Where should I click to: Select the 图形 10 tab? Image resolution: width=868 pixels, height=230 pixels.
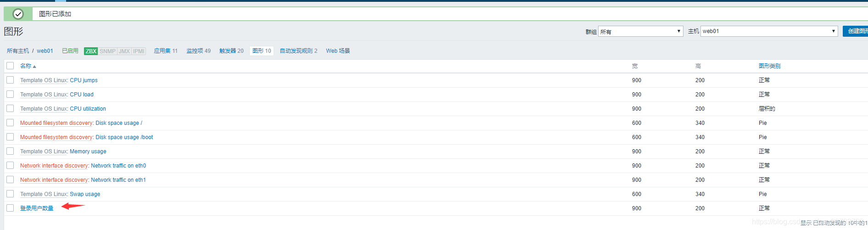pos(262,51)
